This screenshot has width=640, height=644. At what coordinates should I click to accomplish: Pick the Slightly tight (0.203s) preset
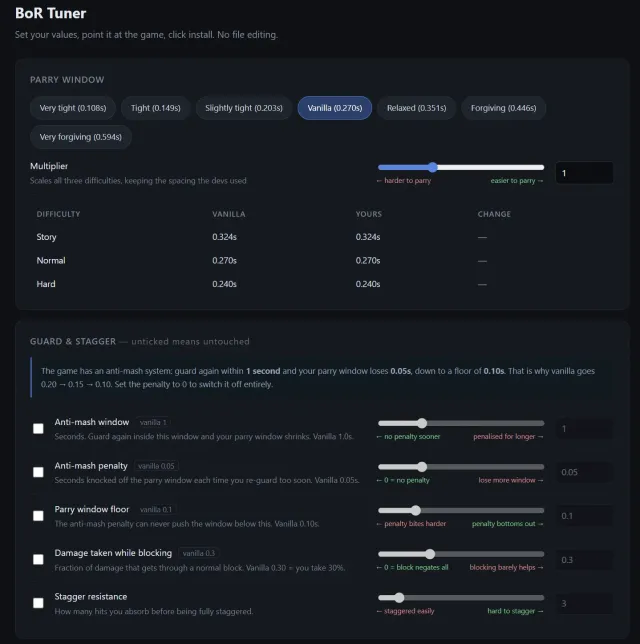244,108
